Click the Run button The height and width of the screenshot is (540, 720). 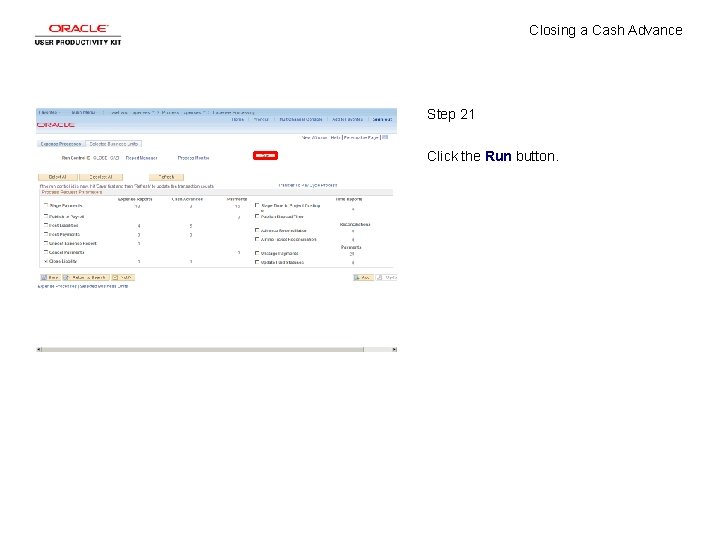coord(265,156)
